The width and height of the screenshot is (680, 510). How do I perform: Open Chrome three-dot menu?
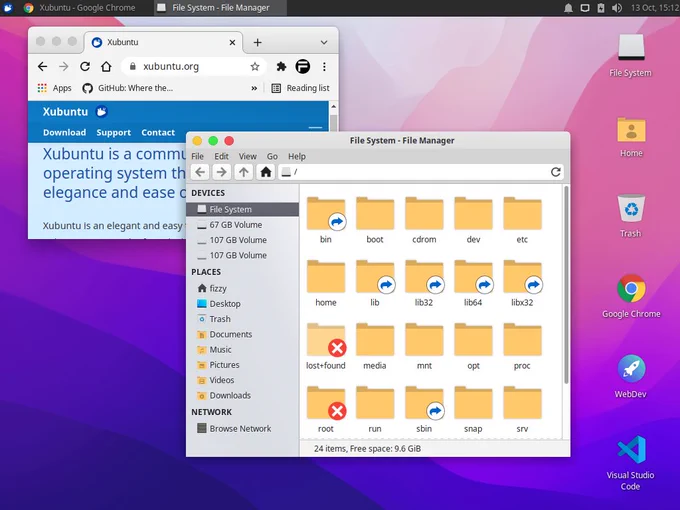(324, 66)
